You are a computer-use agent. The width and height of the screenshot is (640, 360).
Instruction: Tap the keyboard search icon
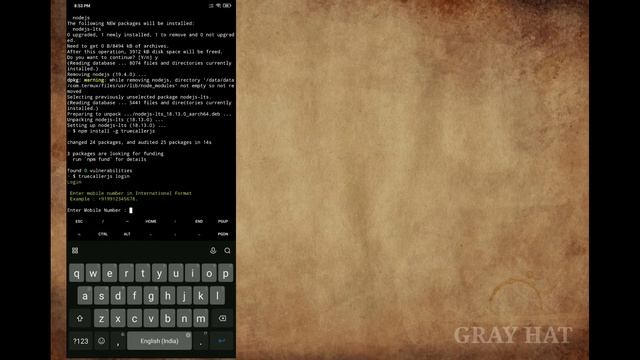(x=227, y=251)
